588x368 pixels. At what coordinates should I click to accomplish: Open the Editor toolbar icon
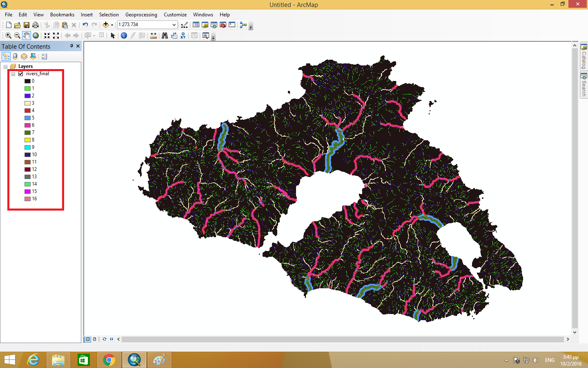185,25
